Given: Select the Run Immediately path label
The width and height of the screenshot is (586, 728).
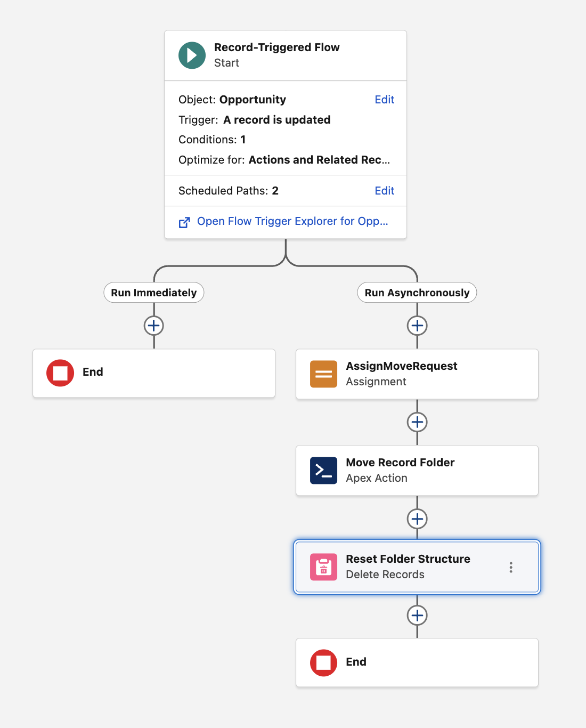Looking at the screenshot, I should point(153,293).
